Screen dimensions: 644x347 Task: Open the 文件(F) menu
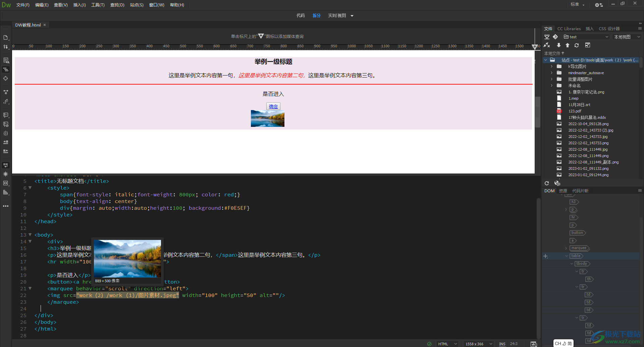[23, 5]
